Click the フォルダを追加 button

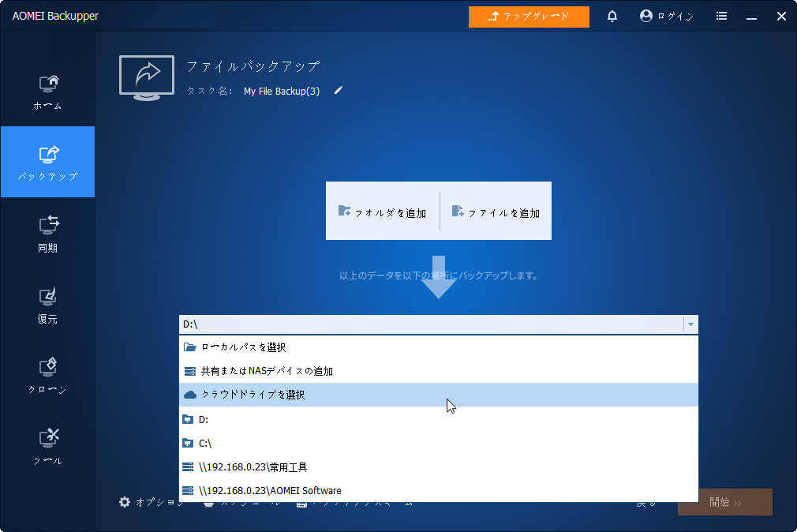pos(382,212)
